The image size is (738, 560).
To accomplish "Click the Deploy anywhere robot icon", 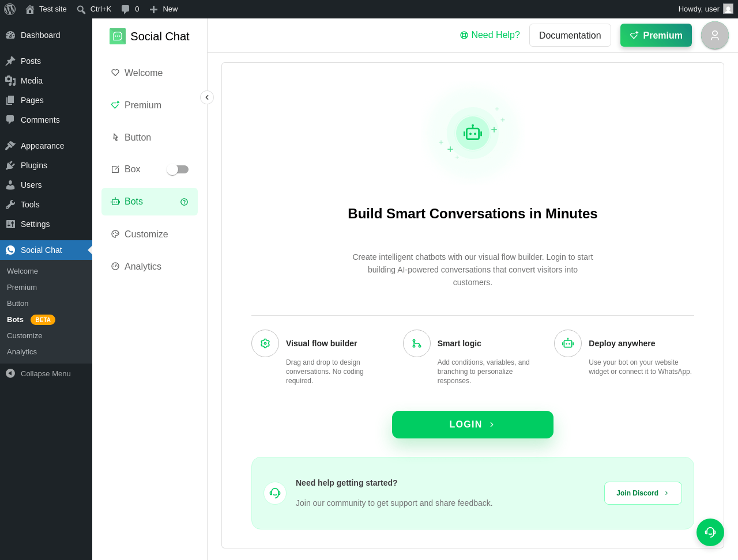I will point(568,343).
